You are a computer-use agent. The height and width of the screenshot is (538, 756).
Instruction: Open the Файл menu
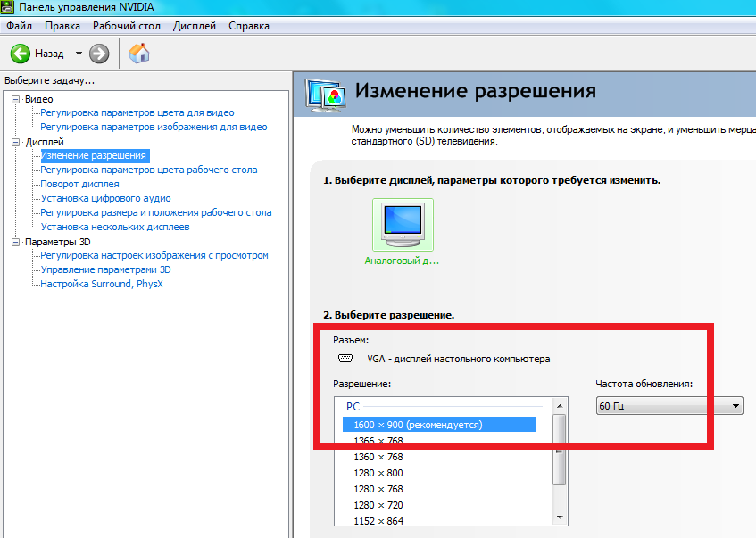click(19, 26)
